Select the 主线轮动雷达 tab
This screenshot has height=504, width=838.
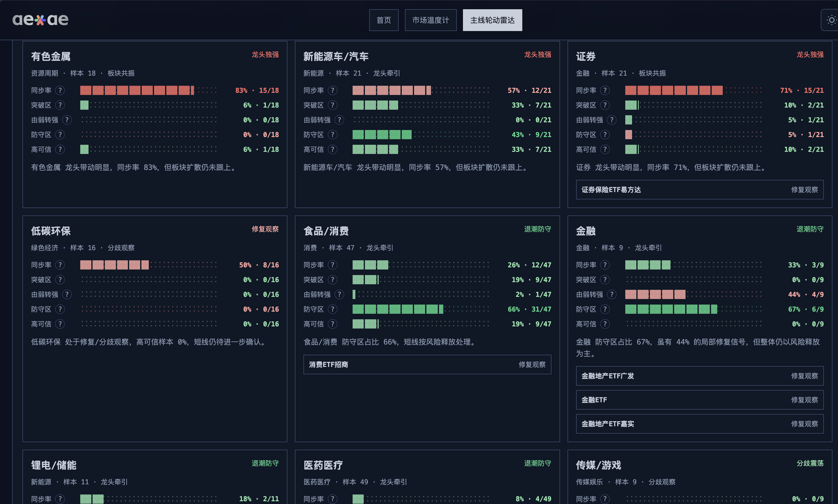point(492,20)
